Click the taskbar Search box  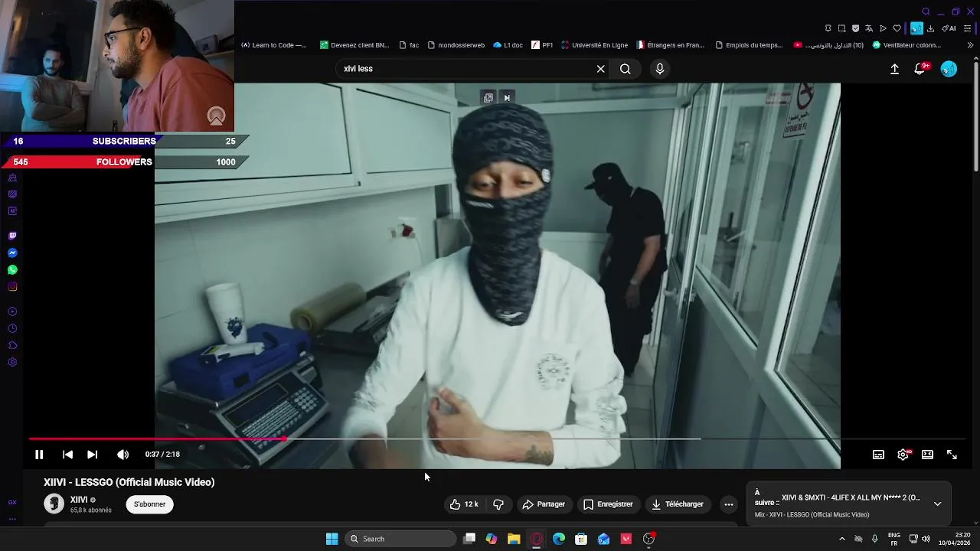pyautogui.click(x=401, y=539)
